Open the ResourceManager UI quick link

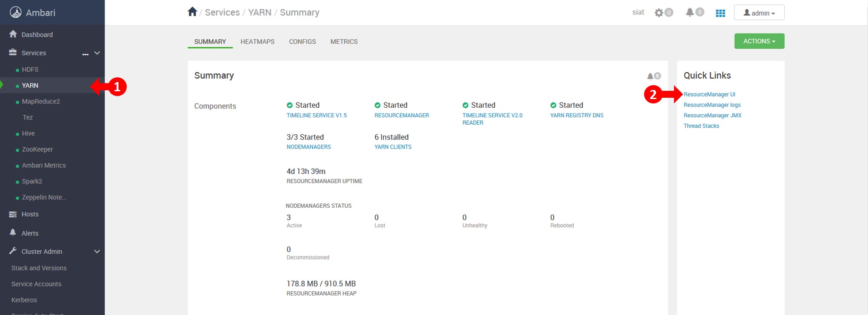[709, 94]
